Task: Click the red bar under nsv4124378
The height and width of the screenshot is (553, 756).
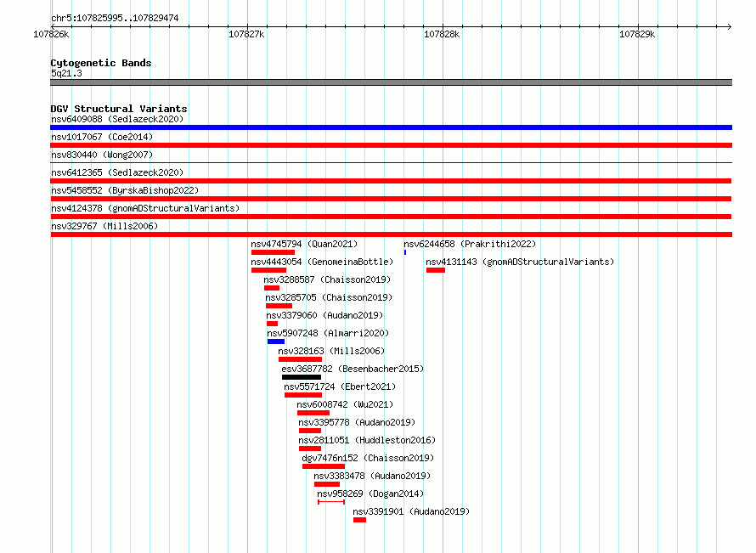Action: tap(391, 217)
